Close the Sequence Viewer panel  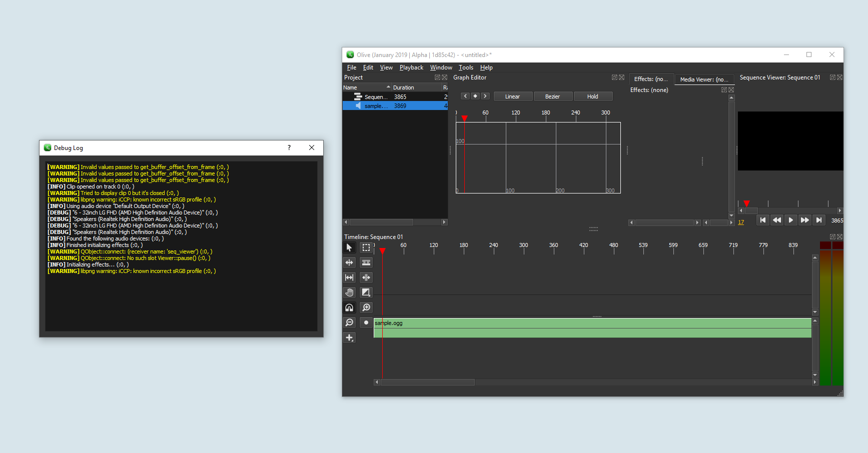point(839,77)
